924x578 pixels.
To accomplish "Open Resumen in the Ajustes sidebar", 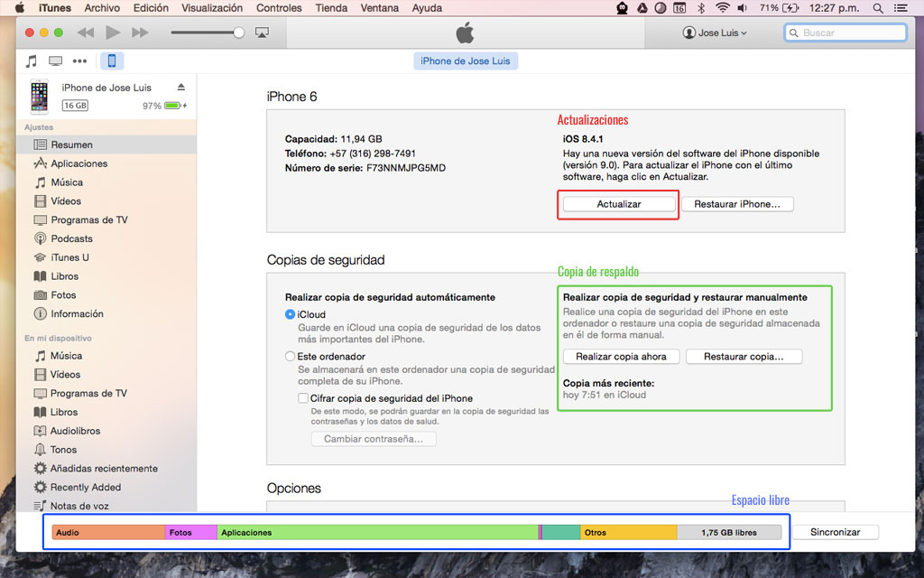I will [x=106, y=144].
